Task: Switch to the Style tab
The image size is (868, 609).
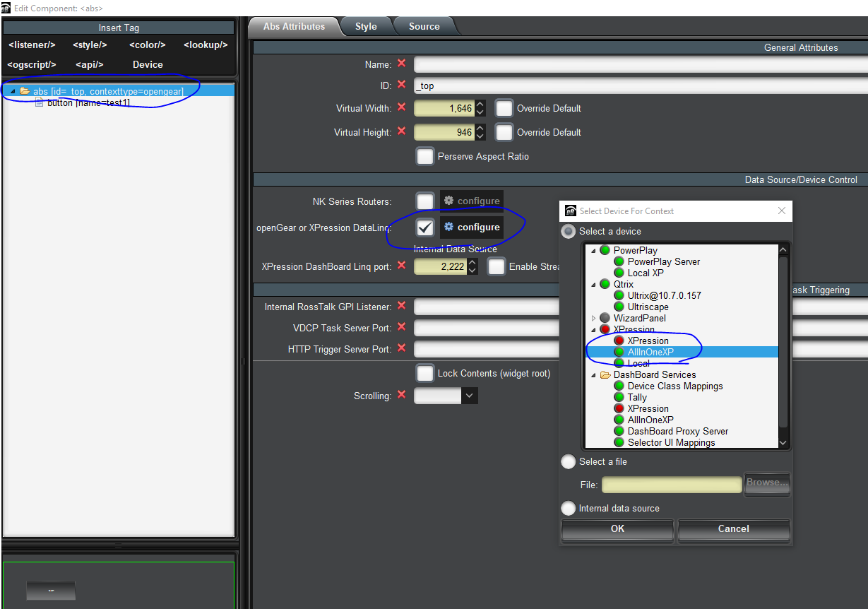Action: (x=366, y=26)
